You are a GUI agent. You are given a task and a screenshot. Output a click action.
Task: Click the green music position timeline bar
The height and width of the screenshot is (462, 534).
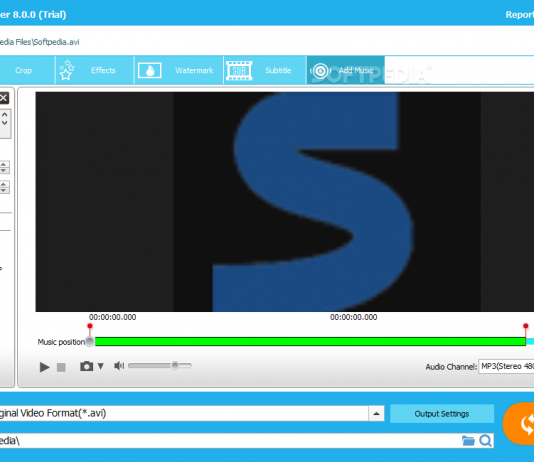[x=310, y=341]
